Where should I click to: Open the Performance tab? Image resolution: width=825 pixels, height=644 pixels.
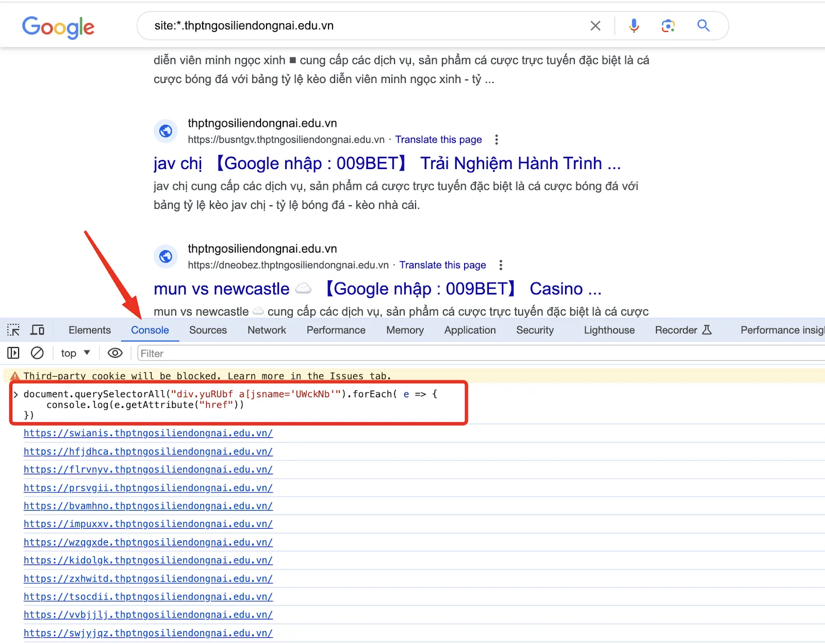[336, 330]
